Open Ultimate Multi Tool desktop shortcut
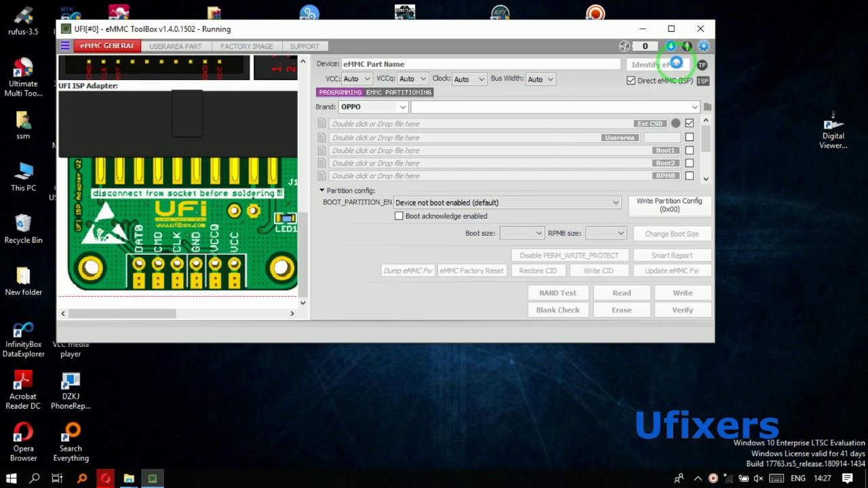 pos(23,77)
